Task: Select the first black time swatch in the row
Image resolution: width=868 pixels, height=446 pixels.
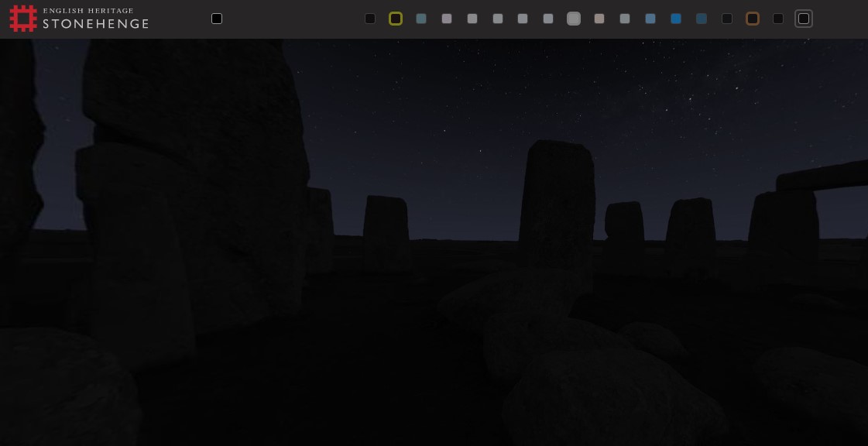Action: [x=370, y=19]
